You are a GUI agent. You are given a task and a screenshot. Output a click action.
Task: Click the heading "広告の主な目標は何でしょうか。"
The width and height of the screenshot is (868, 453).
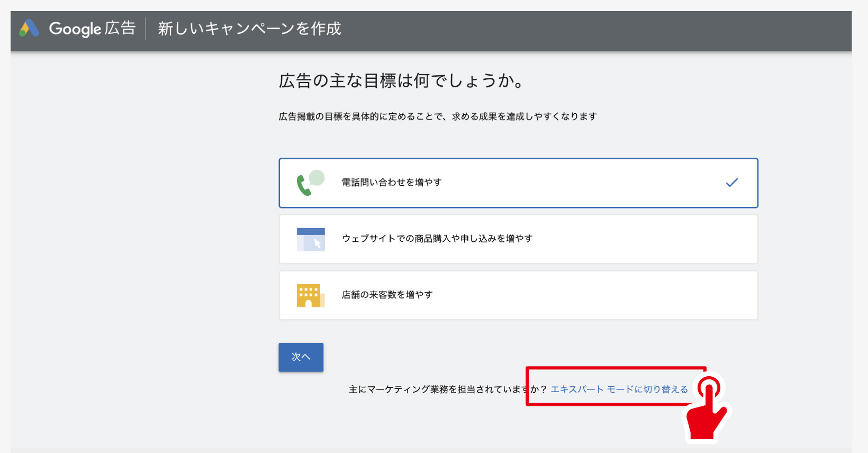pos(401,81)
